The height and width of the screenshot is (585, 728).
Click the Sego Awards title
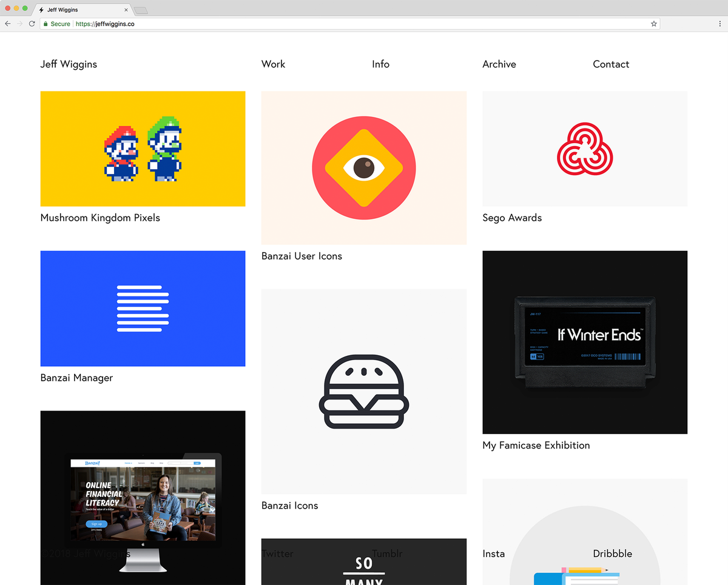point(512,218)
